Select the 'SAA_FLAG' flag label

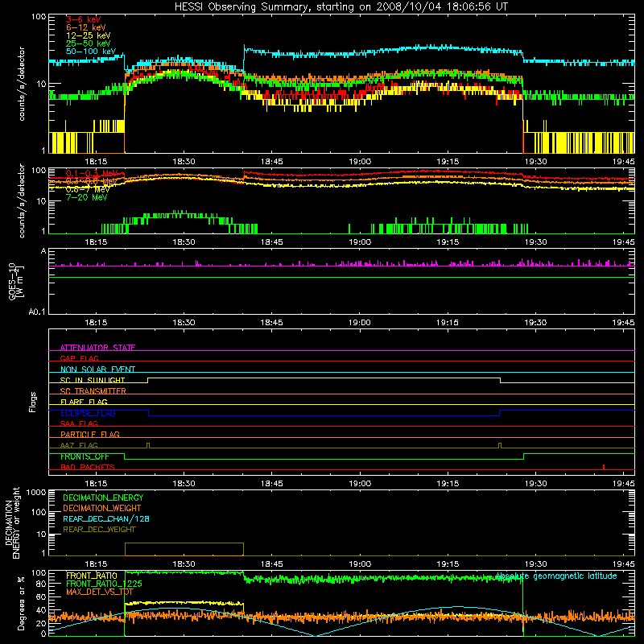[x=79, y=423]
